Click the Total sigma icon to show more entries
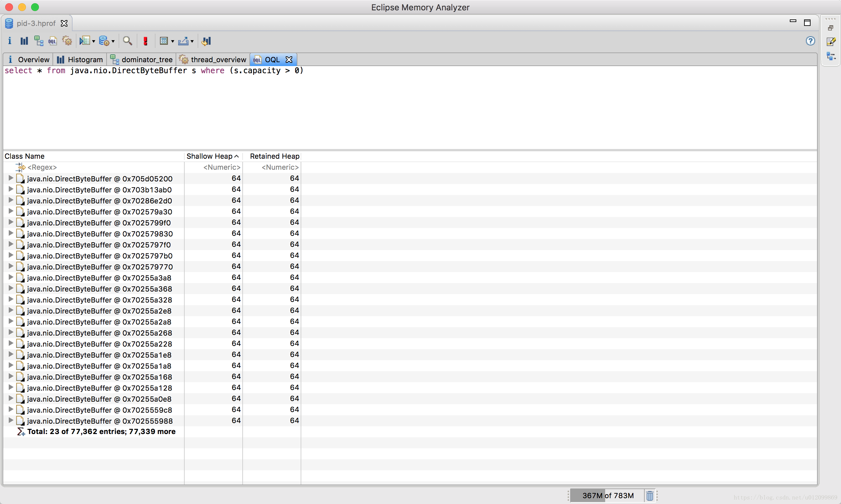841x504 pixels. 21,432
